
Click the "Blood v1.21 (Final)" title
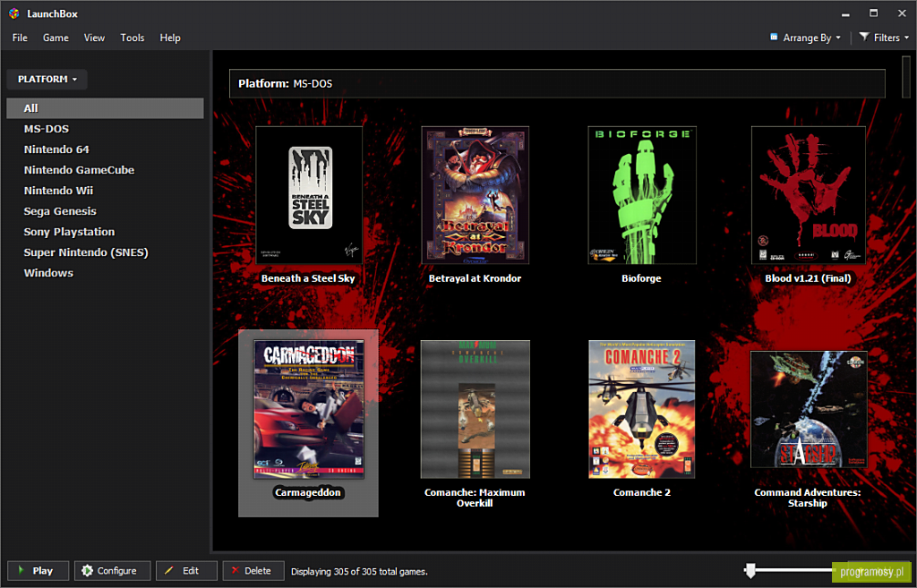click(x=809, y=279)
